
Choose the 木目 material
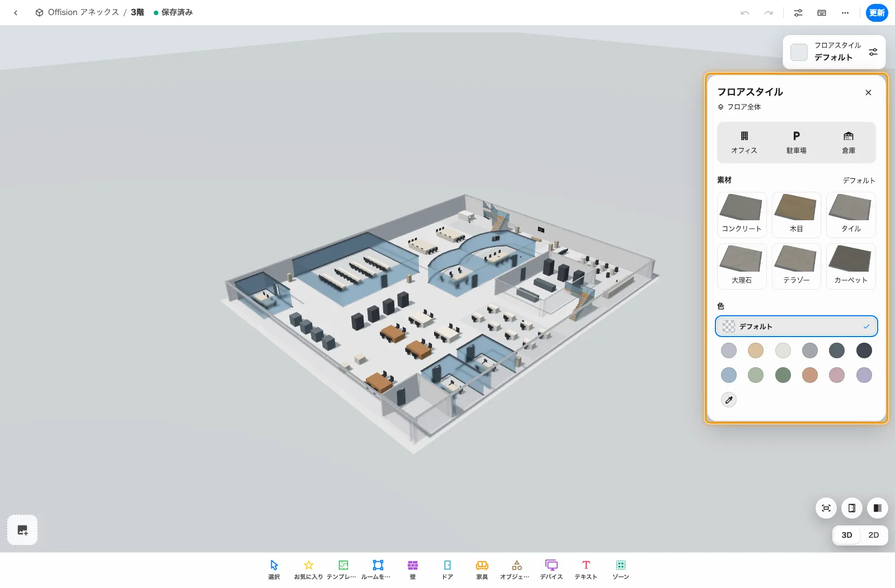797,215
